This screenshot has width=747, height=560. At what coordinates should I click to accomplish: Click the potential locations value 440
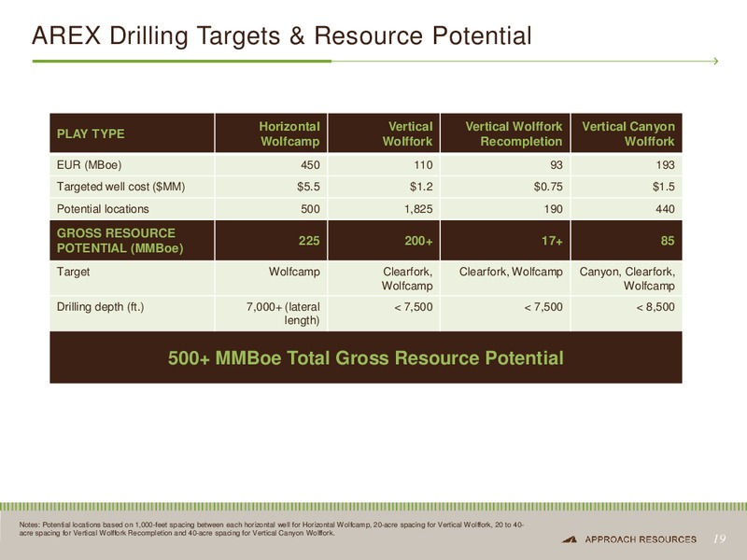point(665,209)
